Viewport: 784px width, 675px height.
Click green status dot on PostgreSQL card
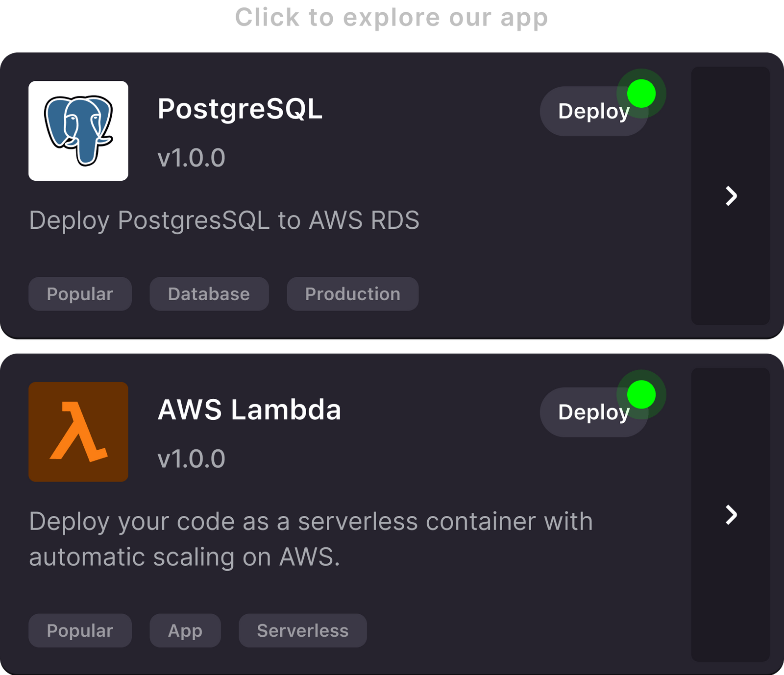click(x=641, y=94)
